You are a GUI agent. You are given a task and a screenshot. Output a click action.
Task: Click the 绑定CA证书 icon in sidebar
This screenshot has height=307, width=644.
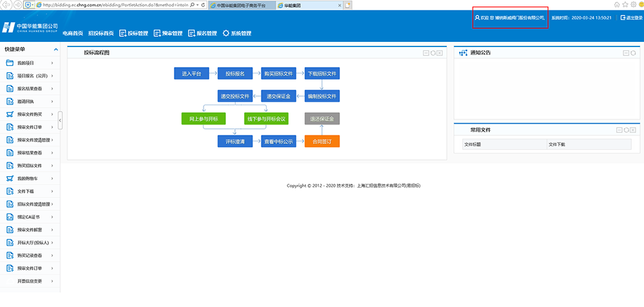pyautogui.click(x=10, y=217)
